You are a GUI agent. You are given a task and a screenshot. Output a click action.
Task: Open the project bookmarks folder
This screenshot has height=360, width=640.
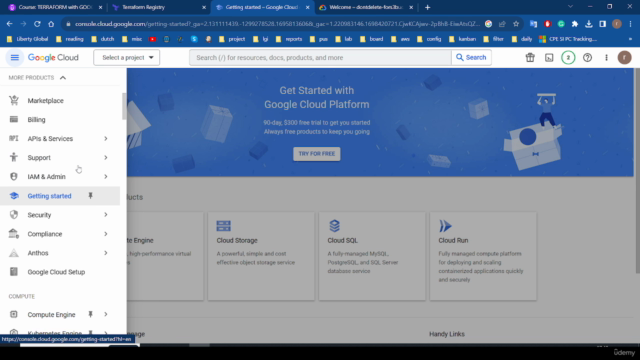point(232,39)
